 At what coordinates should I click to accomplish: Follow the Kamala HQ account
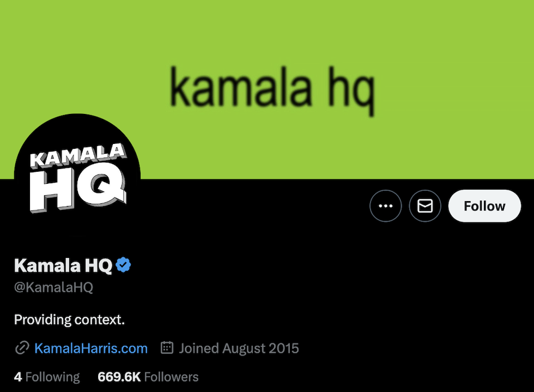[484, 206]
